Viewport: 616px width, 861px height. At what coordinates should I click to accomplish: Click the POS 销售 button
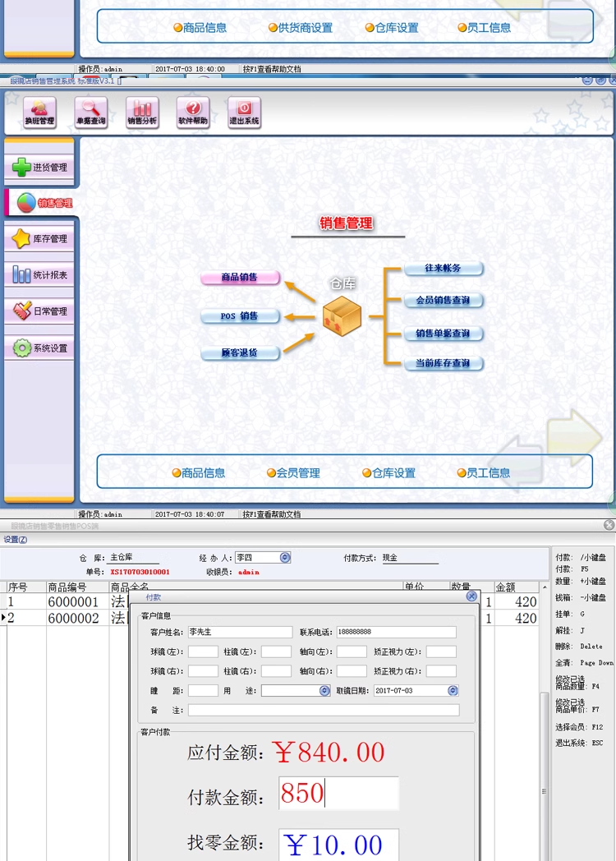[x=240, y=316]
